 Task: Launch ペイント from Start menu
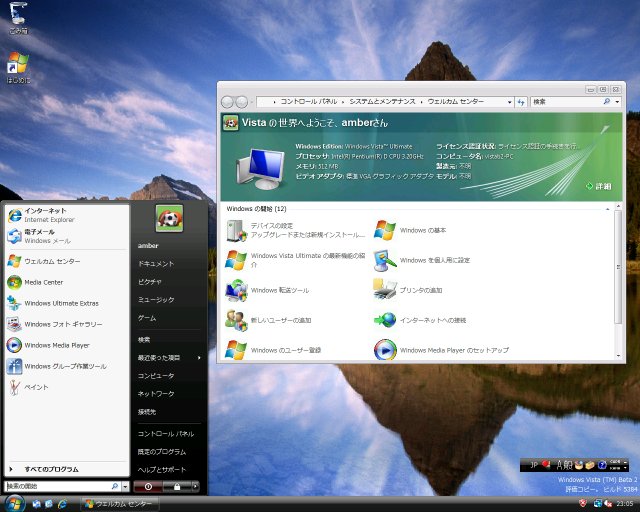67,387
